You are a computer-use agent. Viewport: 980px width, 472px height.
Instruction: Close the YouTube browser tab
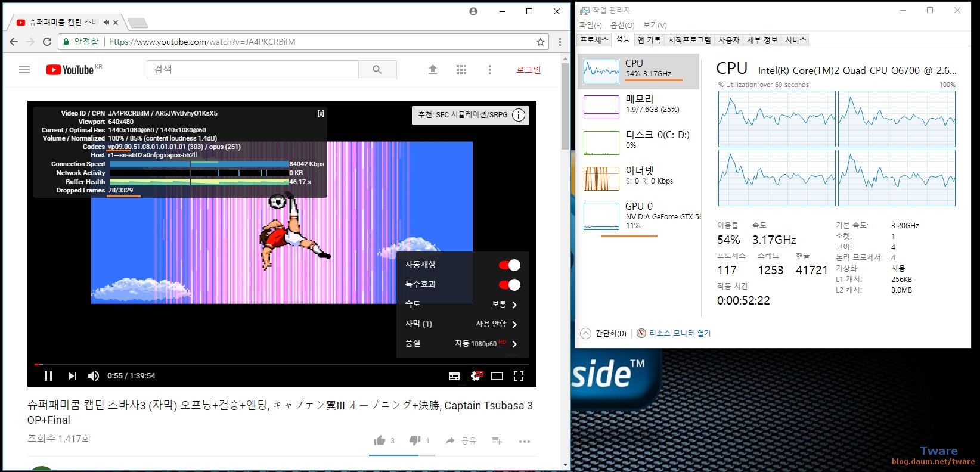[116, 23]
